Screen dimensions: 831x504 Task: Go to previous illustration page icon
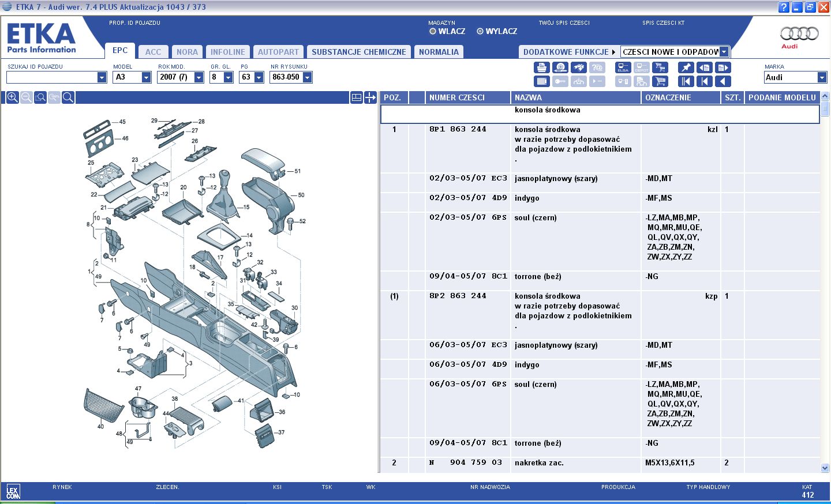(704, 67)
